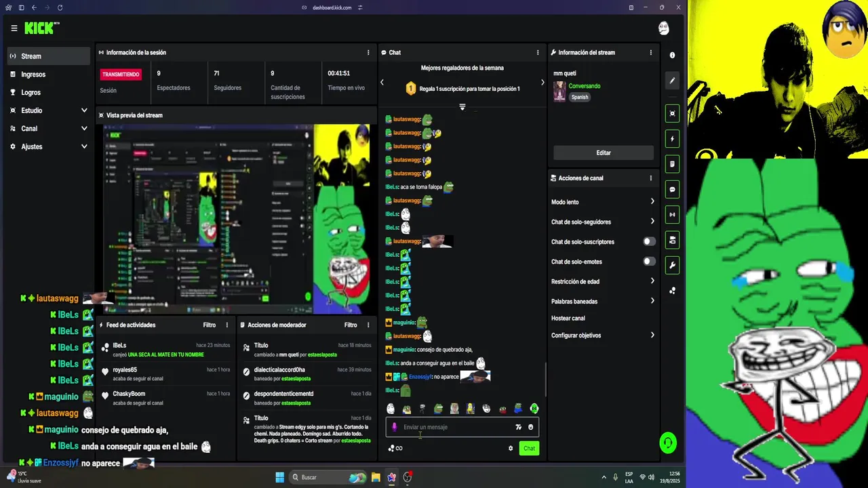
Task: Click the stream preview video thumbnail
Action: 235,219
